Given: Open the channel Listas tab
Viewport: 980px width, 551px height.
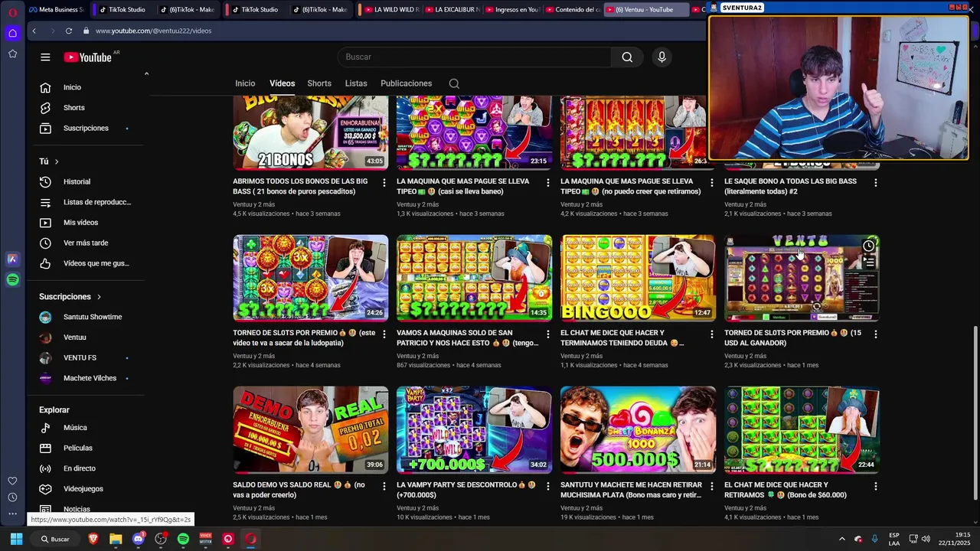Looking at the screenshot, I should point(356,83).
